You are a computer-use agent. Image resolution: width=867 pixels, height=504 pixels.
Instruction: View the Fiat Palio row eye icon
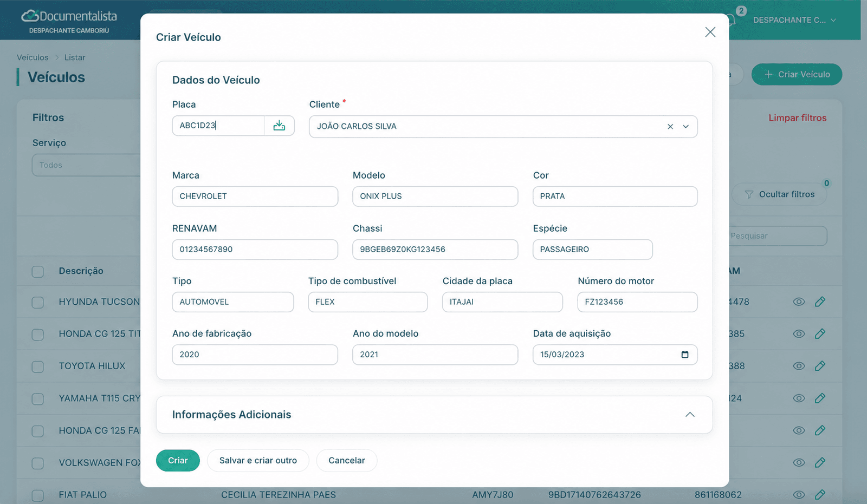coord(799,495)
